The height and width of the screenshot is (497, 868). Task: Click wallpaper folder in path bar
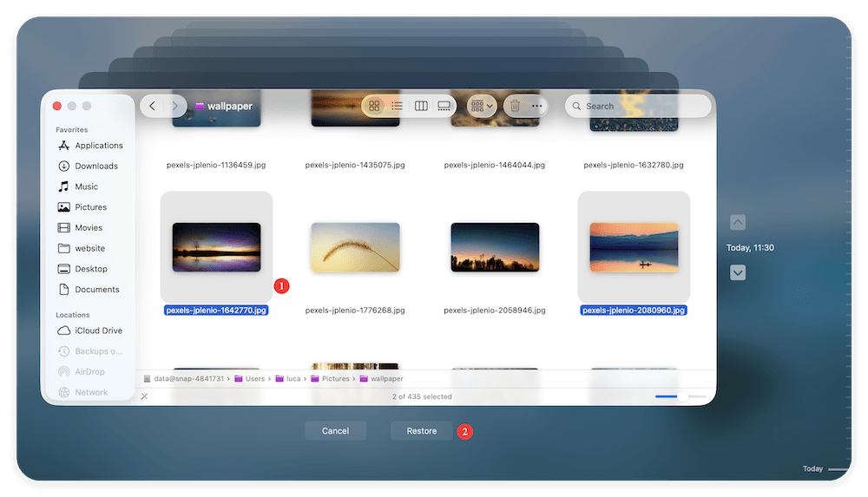(382, 378)
